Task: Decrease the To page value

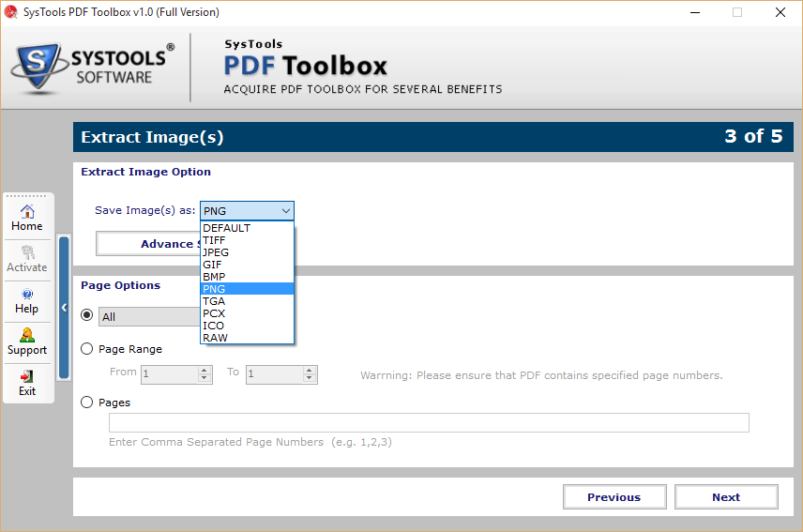Action: pos(310,378)
